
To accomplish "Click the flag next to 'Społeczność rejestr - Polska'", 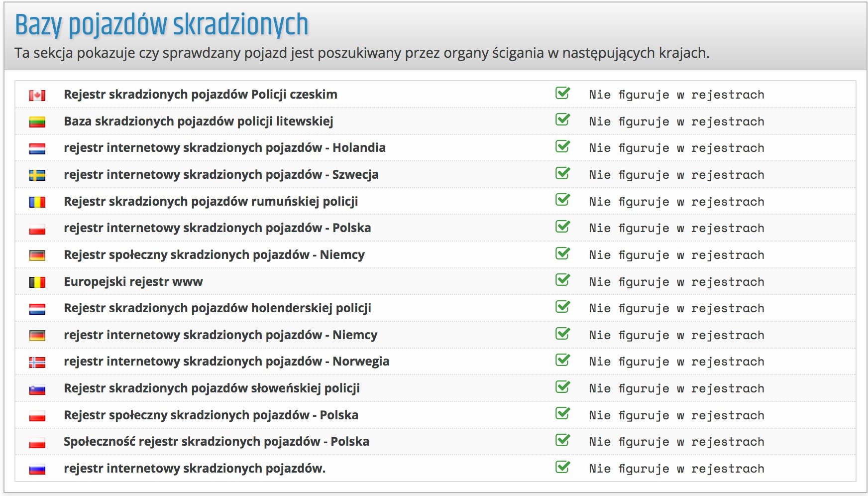I will (x=37, y=442).
